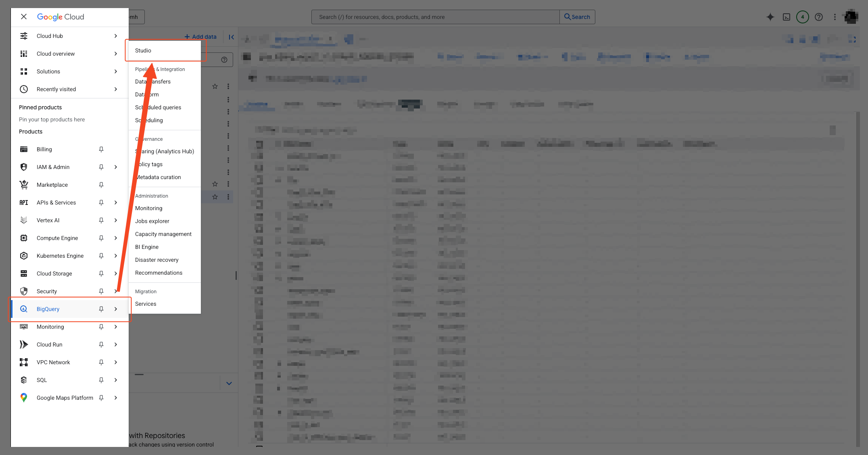Expand the Solutions submenu arrow

point(116,71)
